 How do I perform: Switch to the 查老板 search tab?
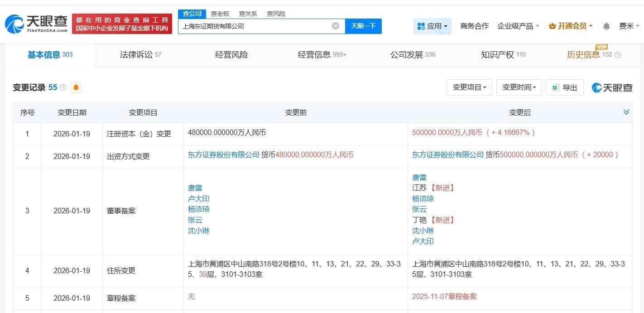point(220,14)
